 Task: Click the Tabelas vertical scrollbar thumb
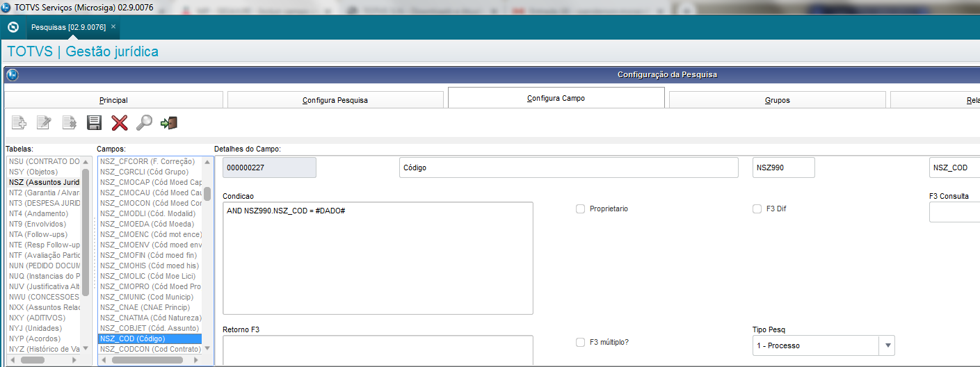point(86,232)
